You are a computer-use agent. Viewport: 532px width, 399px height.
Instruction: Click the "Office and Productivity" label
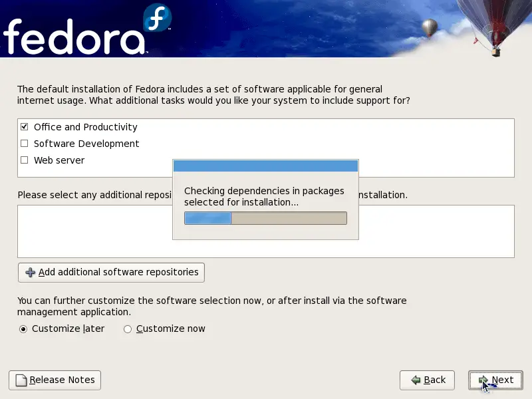point(86,127)
